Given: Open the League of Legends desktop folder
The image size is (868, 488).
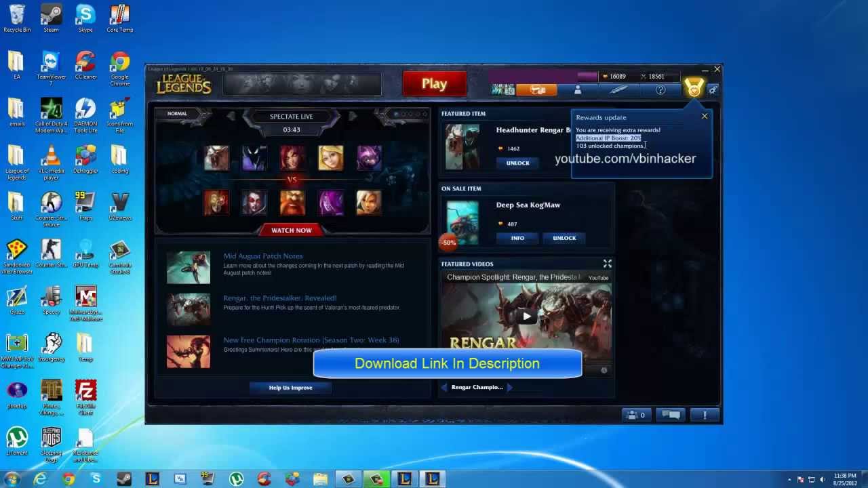Looking at the screenshot, I should 17,162.
